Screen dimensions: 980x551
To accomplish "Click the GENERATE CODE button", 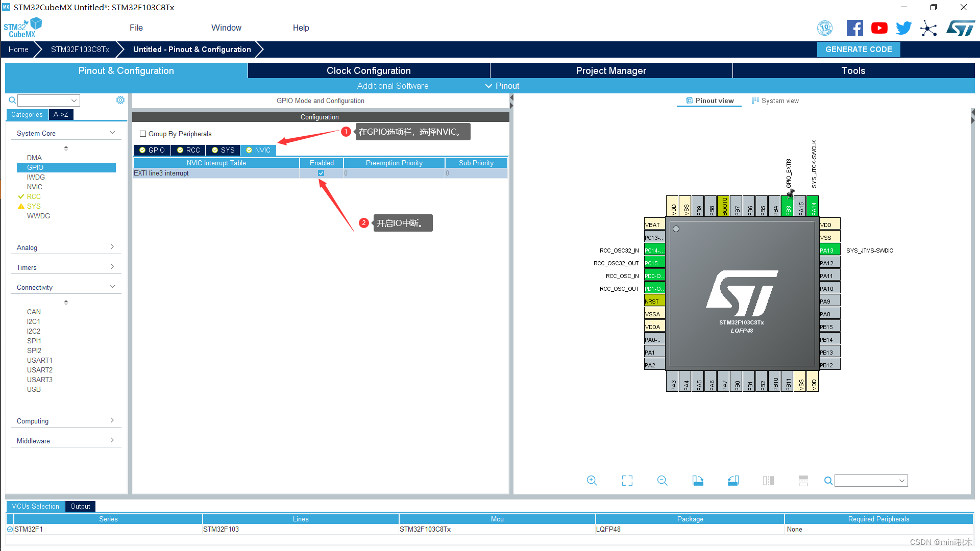I will click(x=859, y=49).
